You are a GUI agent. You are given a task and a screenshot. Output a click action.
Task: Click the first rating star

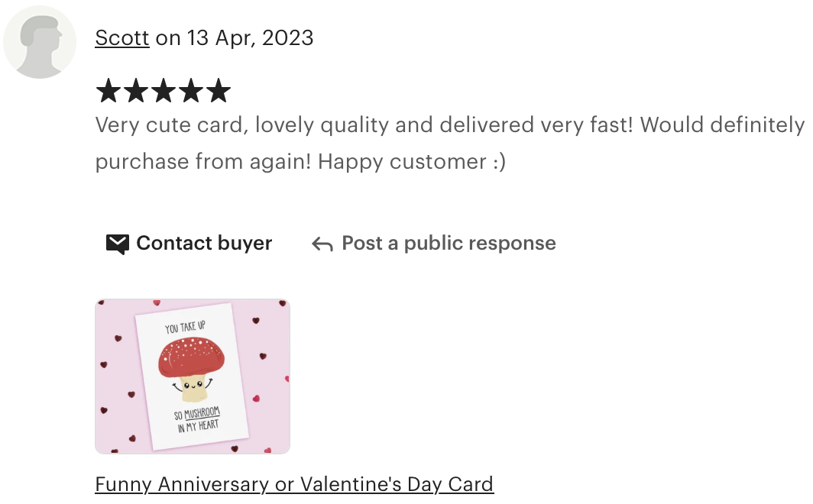click(109, 91)
